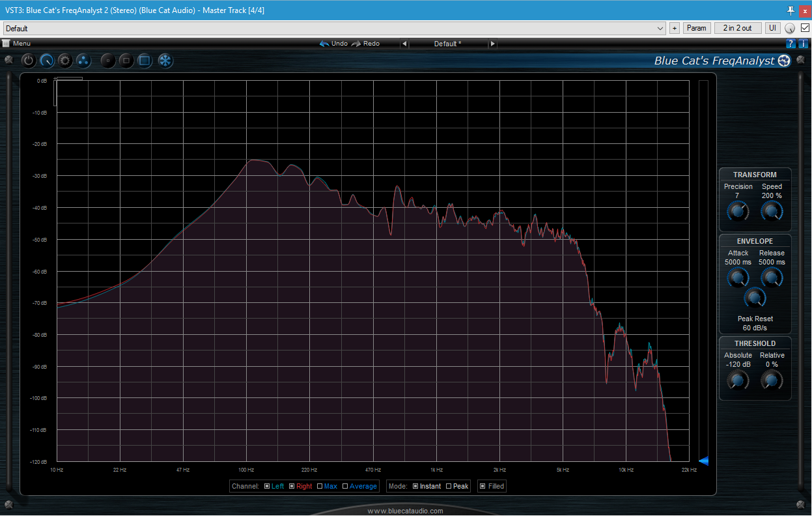Viewport: 812px width, 516px height.
Task: Click the Redo label
Action: pyautogui.click(x=371, y=44)
